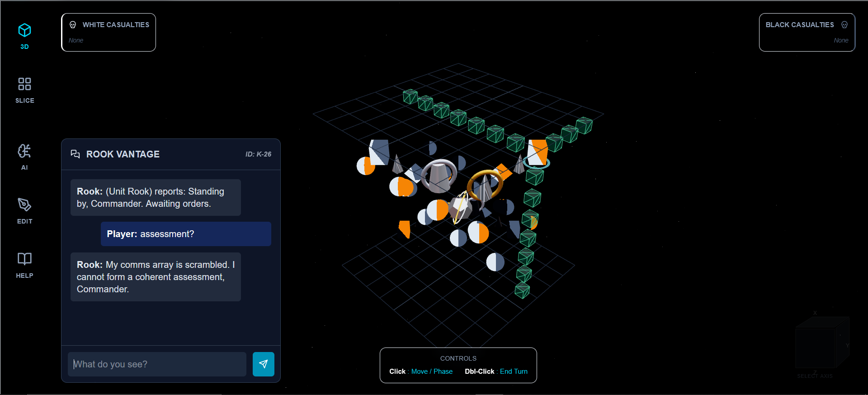868x395 pixels.
Task: Select the highlighted orange-white rook at grid corner
Action: (538, 152)
